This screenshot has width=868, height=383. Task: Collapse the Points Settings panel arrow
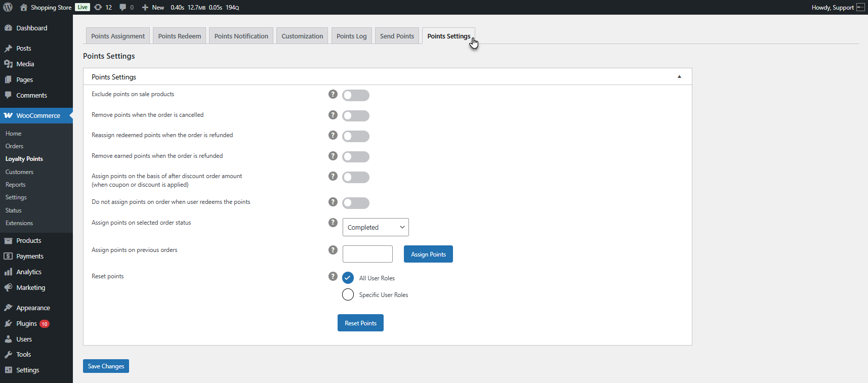point(679,77)
